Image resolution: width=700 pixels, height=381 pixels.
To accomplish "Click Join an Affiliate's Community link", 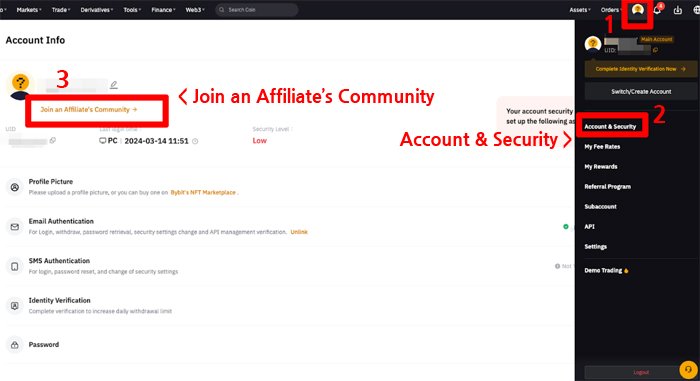I will click(89, 109).
